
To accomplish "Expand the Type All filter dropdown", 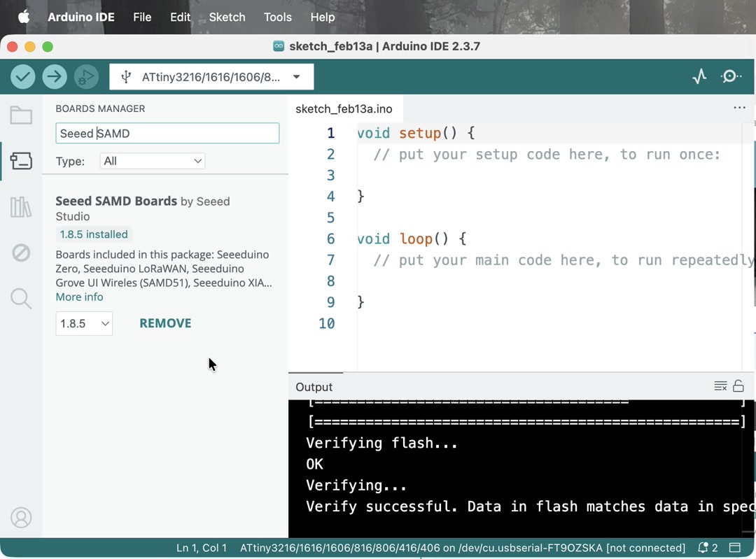I will pyautogui.click(x=153, y=161).
